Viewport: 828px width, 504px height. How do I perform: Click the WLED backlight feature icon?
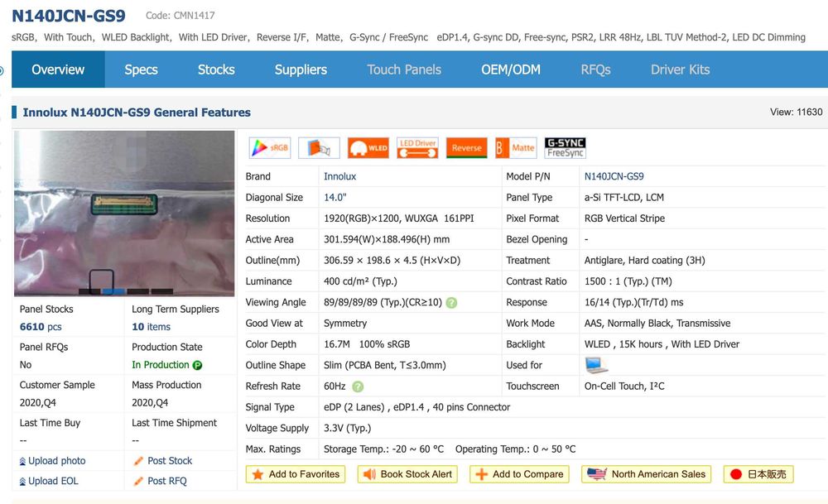point(368,148)
